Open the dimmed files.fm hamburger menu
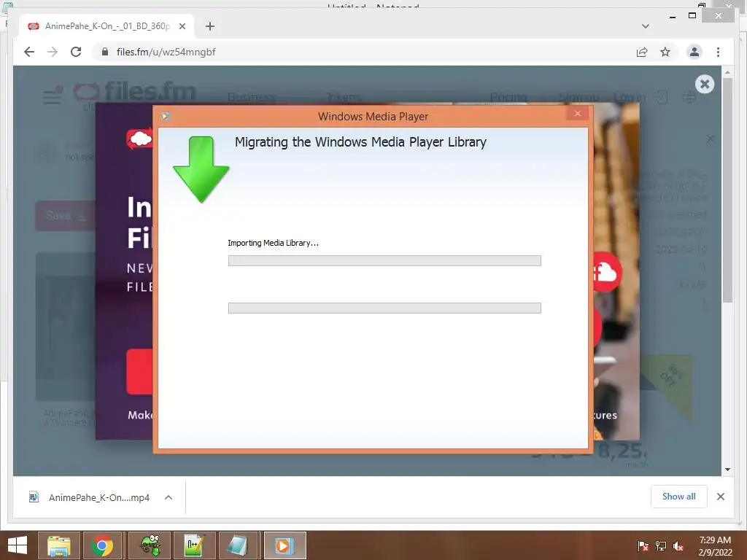Viewport: 747px width, 560px height. tap(52, 97)
